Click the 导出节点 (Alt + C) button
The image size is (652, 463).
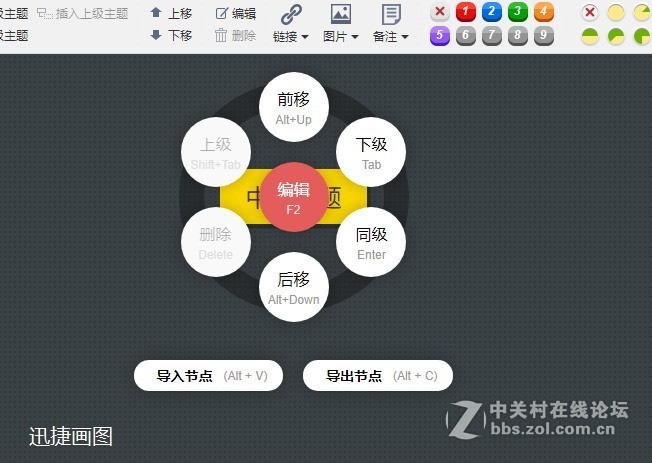point(378,376)
